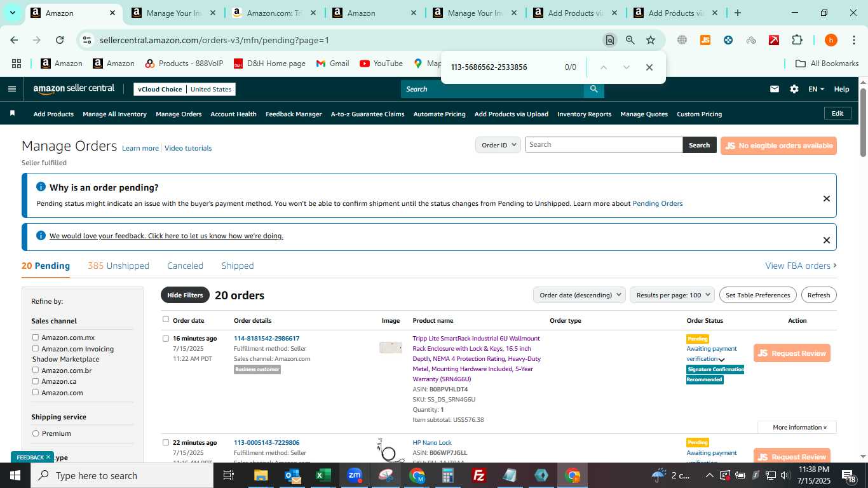868x488 pixels.
Task: Open Inventory Reports menu item
Action: click(x=584, y=114)
